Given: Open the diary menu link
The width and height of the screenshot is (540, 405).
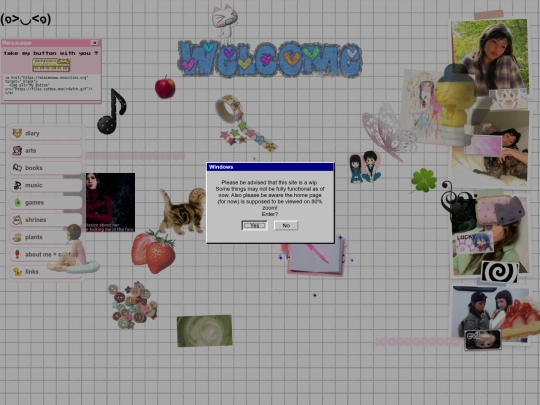Looking at the screenshot, I should coord(46,133).
